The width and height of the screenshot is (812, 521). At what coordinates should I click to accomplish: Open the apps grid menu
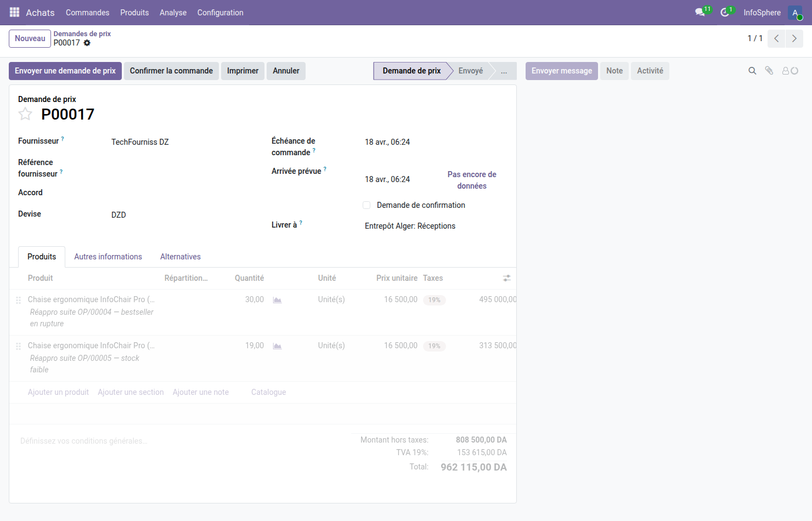point(14,12)
